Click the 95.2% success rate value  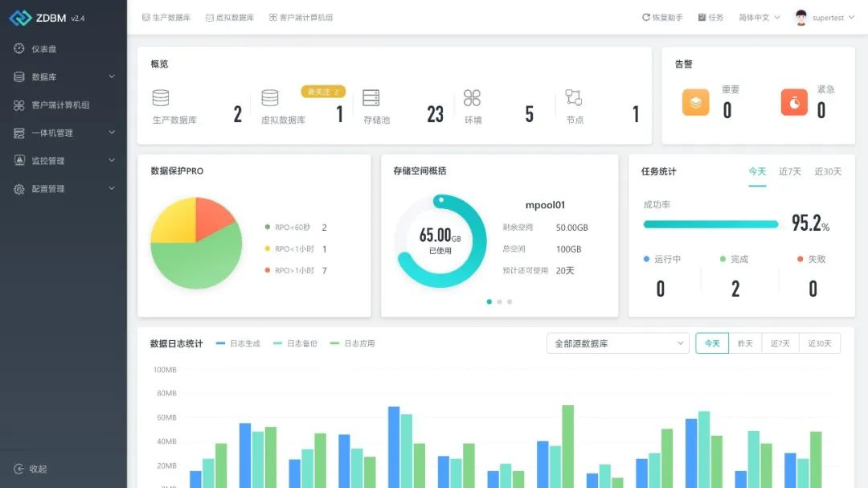tap(810, 223)
